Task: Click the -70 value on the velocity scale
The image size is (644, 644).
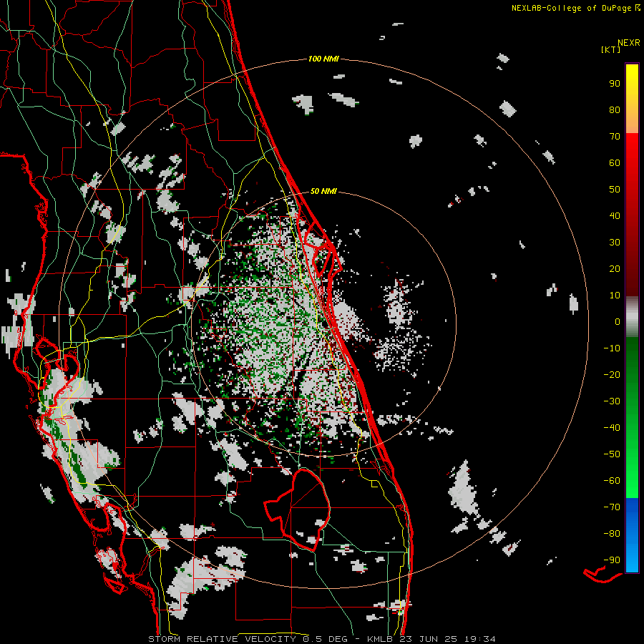Action: coord(612,507)
